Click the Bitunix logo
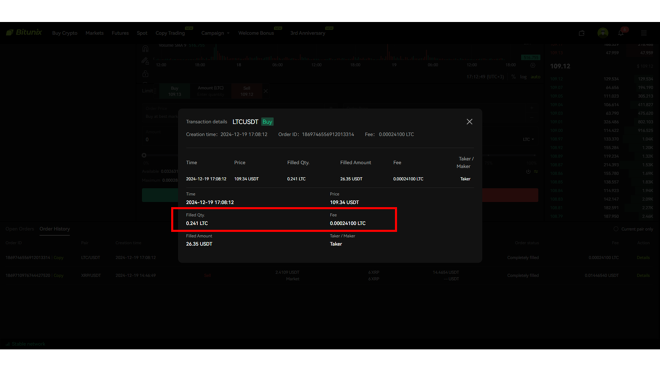Image resolution: width=660 pixels, height=371 pixels. [x=24, y=32]
